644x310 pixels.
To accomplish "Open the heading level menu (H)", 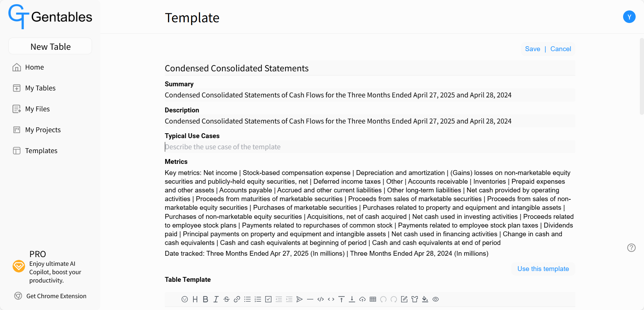I will (x=195, y=299).
